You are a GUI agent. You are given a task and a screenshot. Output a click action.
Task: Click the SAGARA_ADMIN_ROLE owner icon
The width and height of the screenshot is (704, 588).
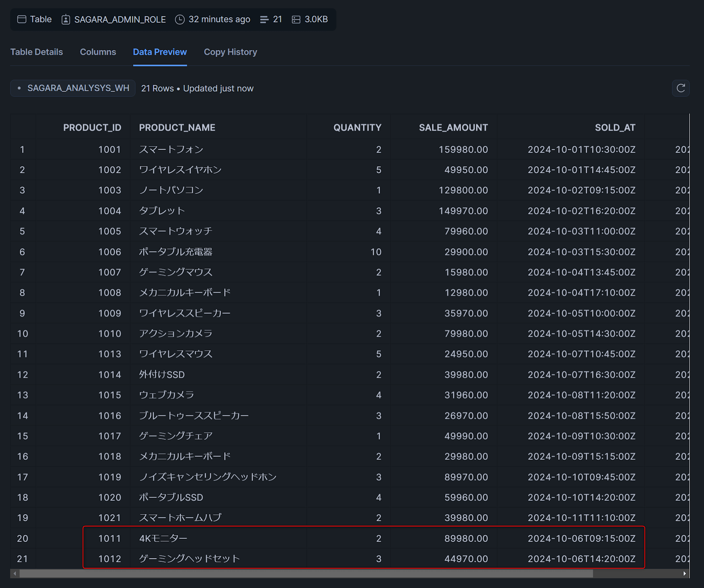click(x=65, y=19)
